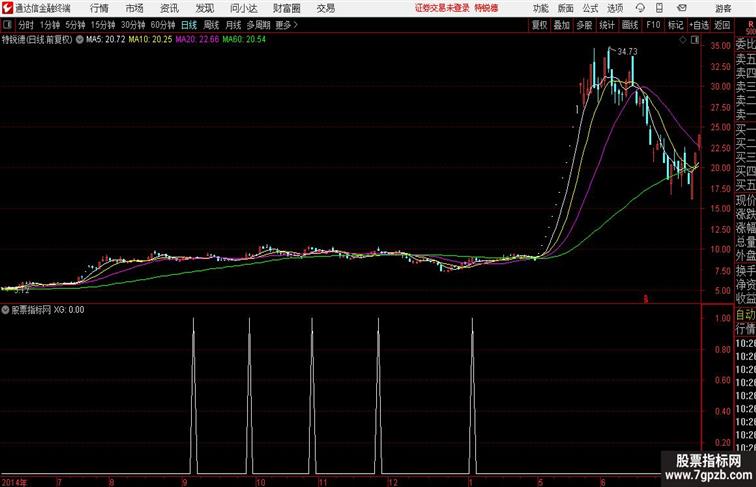Click the 复权 toolbar button
The image size is (756, 487).
click(x=539, y=25)
